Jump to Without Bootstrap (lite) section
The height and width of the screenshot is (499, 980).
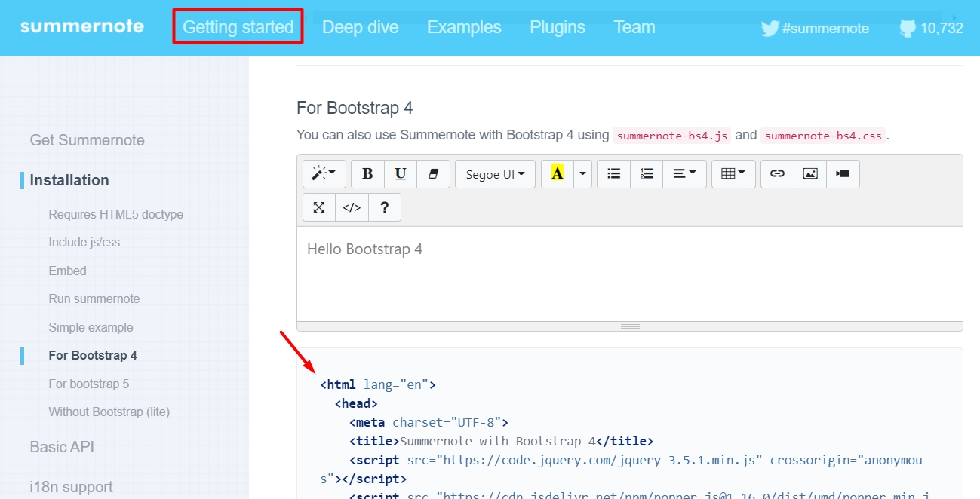(x=109, y=412)
